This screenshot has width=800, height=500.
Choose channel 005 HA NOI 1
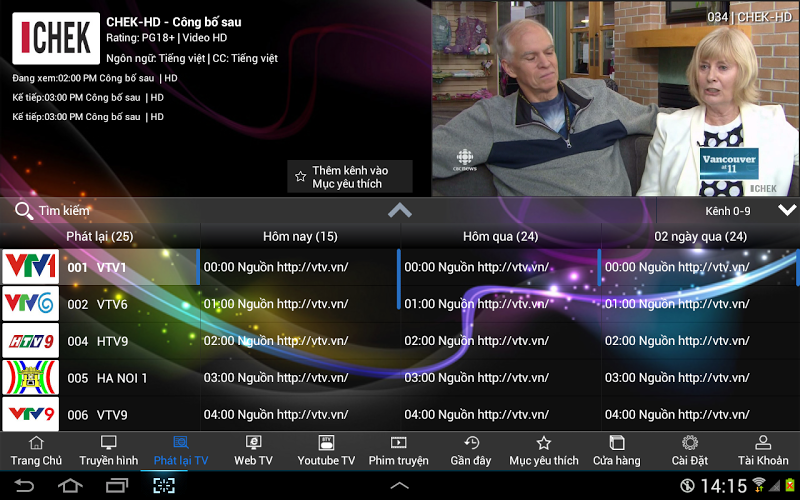click(x=100, y=378)
